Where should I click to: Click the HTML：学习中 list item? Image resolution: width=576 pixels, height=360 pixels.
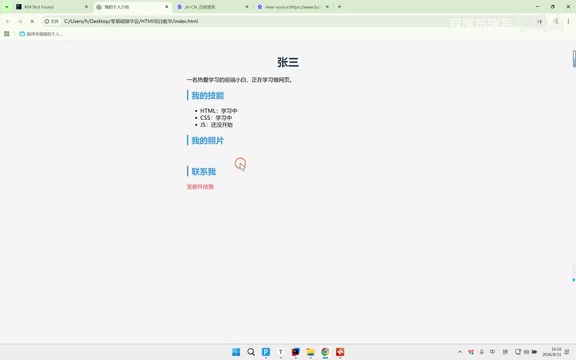219,111
